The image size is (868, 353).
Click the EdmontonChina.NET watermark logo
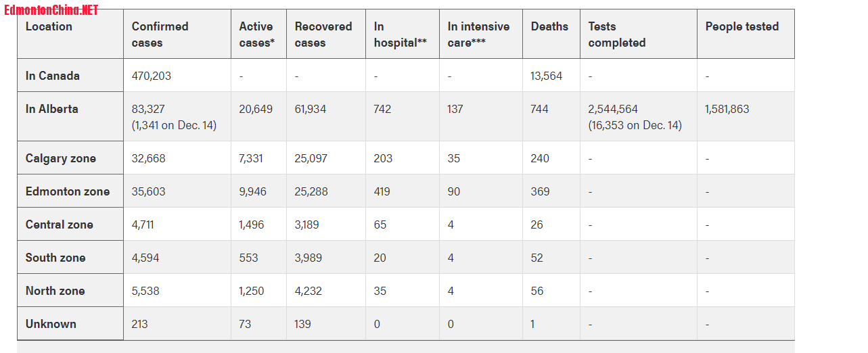coord(51,10)
